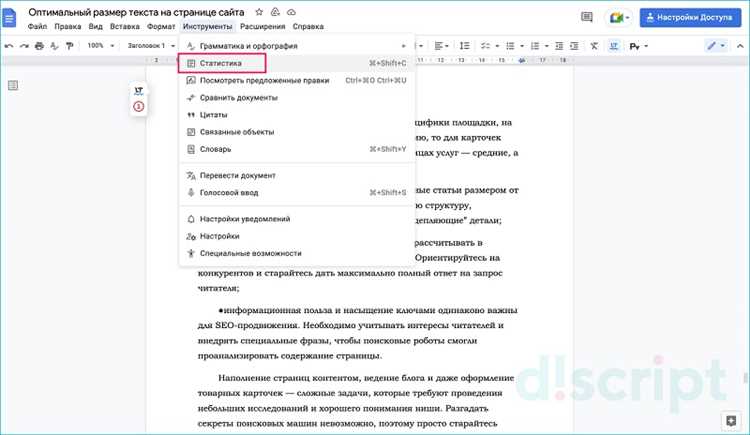Open the Вставка menu
The width and height of the screenshot is (750, 435).
124,27
